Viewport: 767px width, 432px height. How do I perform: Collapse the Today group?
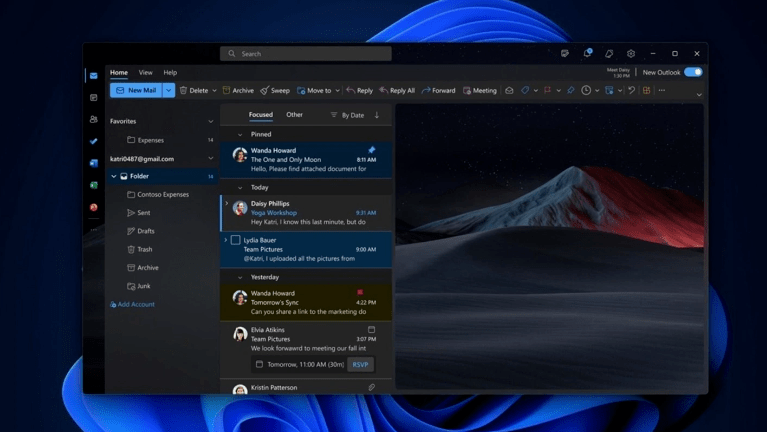click(240, 188)
